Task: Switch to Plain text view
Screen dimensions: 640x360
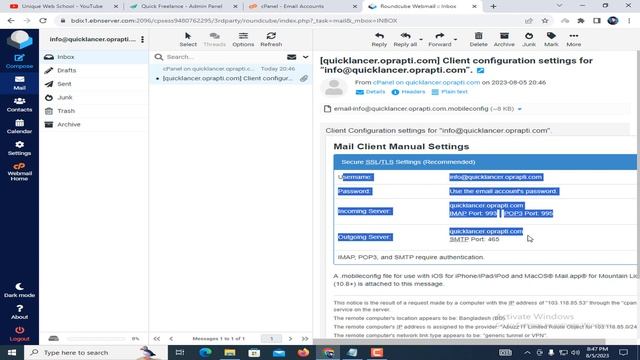Action: pos(450,92)
